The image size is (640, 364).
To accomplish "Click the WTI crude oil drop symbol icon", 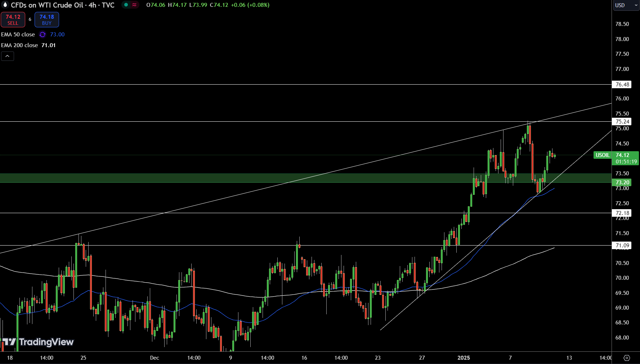I will 5,5.
